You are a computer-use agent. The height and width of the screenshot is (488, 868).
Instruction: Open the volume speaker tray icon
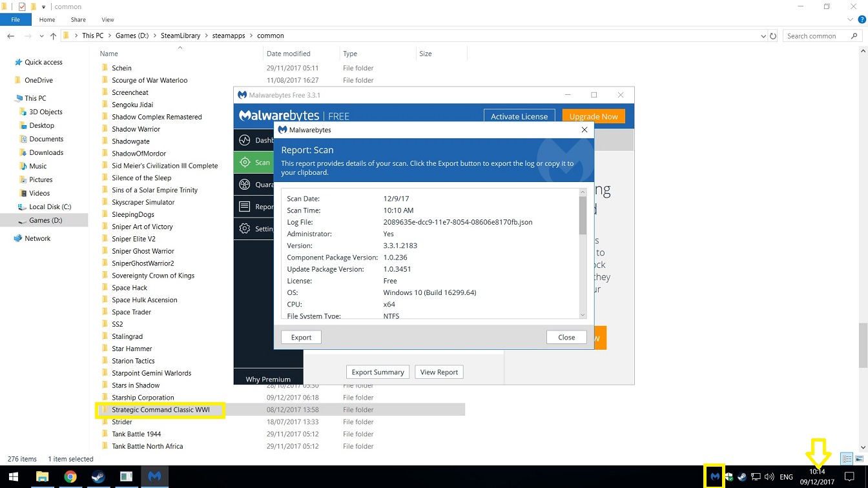[x=769, y=477]
